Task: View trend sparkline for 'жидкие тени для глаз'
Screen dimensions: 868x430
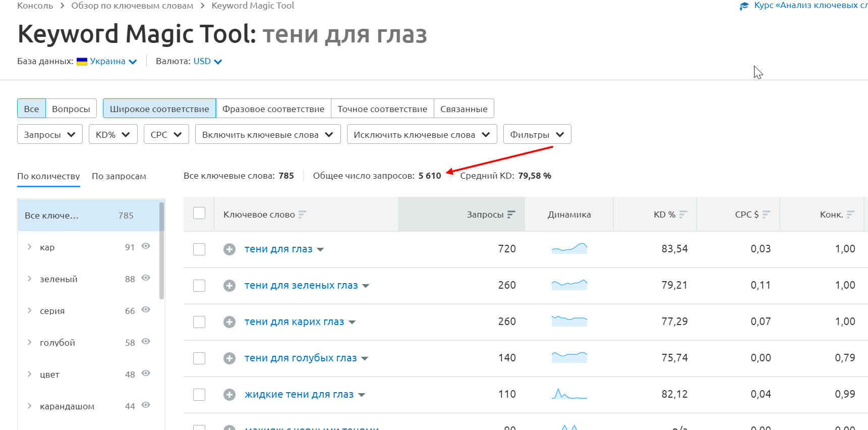Action: 569,394
